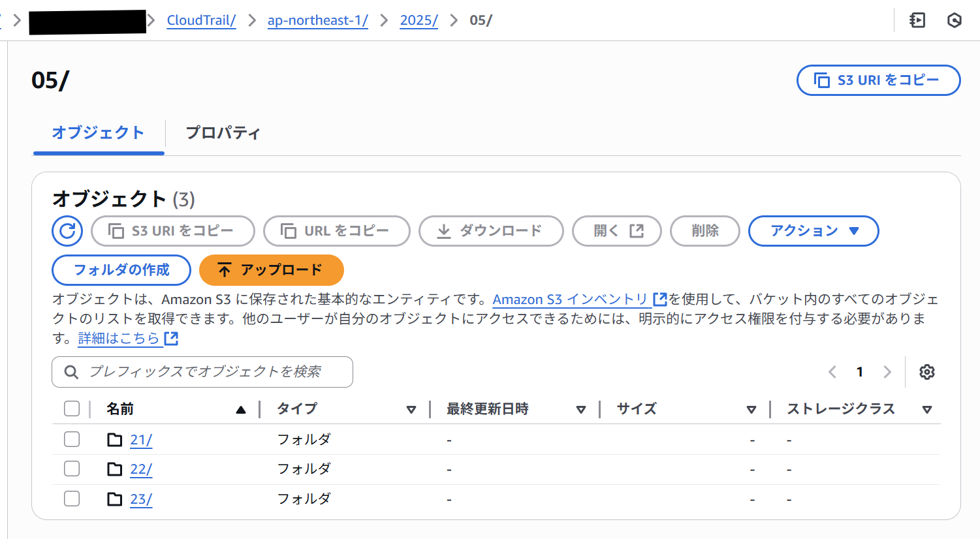Open the アクション dropdown menu
980x539 pixels.
pyautogui.click(x=814, y=231)
